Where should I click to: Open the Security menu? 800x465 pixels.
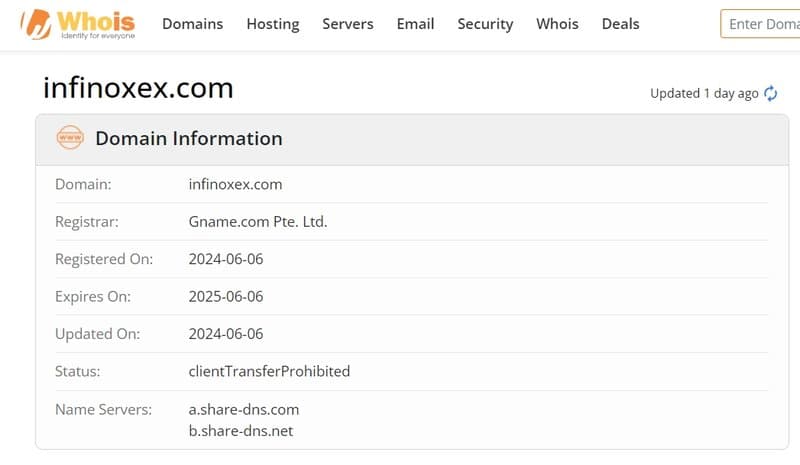point(485,24)
